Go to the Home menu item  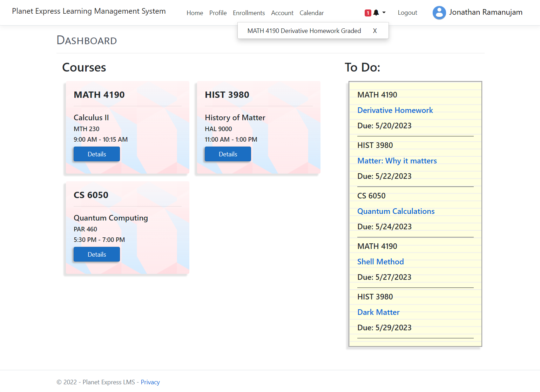click(x=195, y=13)
